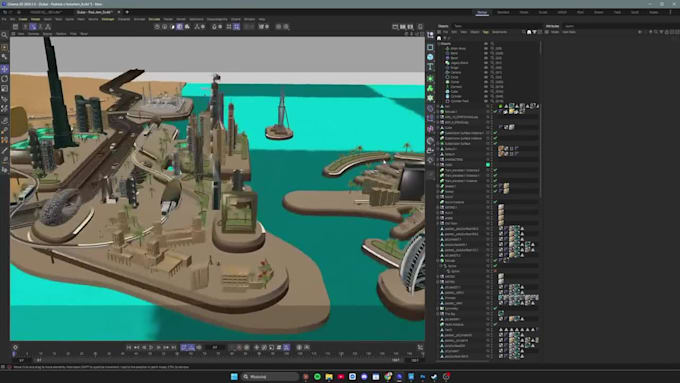Image resolution: width=680 pixels, height=383 pixels.
Task: Open the Window menu
Action: point(249,19)
